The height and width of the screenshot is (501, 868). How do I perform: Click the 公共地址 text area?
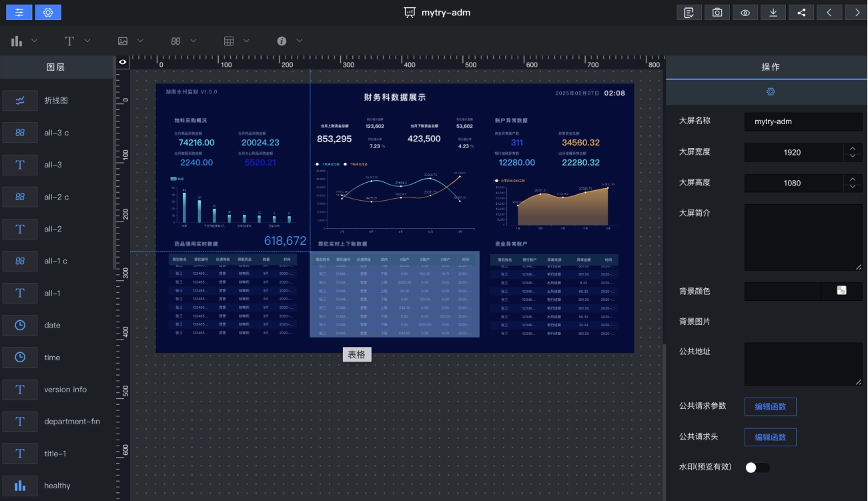tap(803, 364)
